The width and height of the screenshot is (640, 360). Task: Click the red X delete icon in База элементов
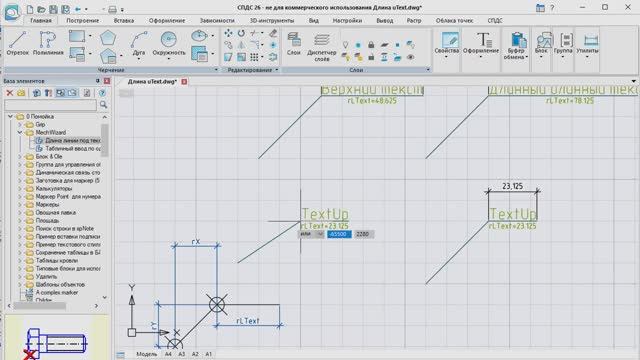pos(10,93)
